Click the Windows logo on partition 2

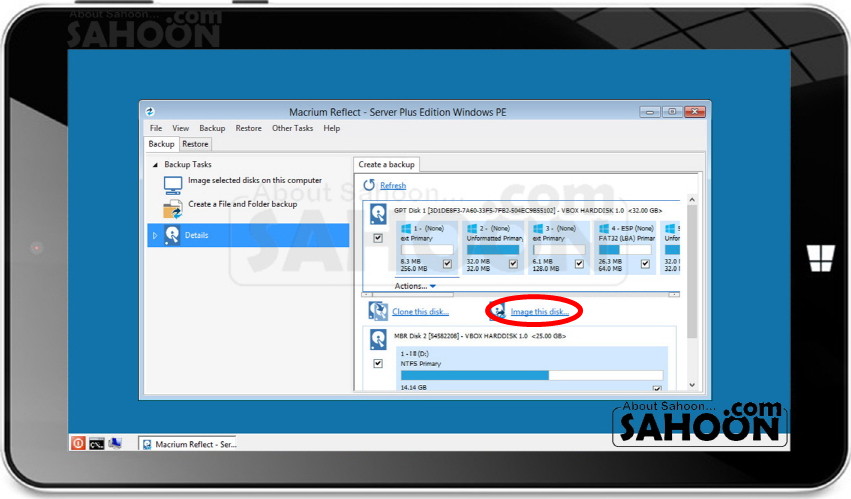click(x=472, y=229)
